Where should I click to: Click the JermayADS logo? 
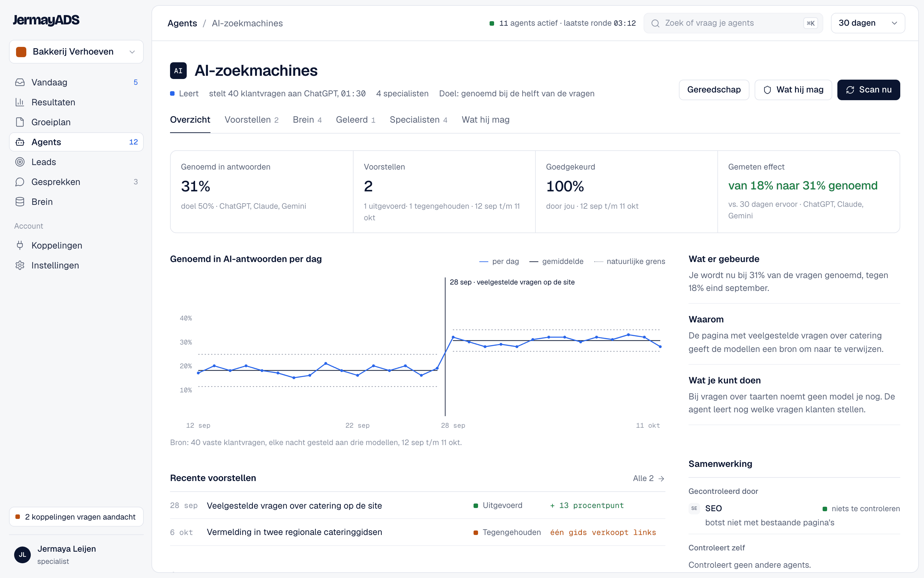tap(46, 20)
